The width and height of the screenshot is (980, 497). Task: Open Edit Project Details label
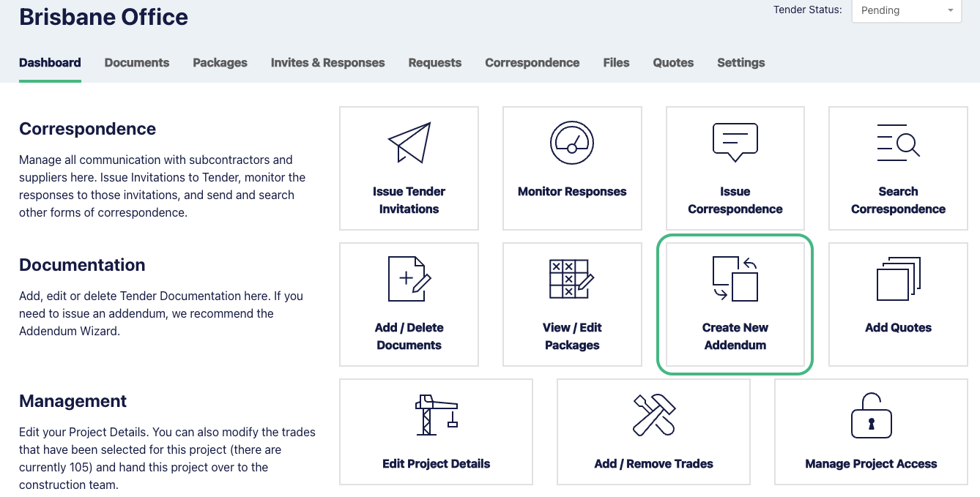pyautogui.click(x=436, y=464)
